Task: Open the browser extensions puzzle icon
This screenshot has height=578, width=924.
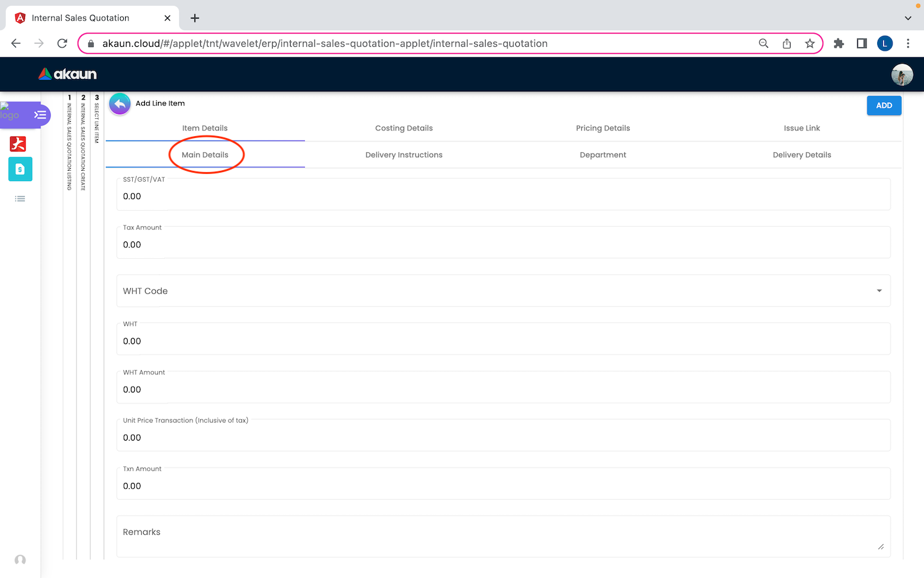Action: (839, 43)
